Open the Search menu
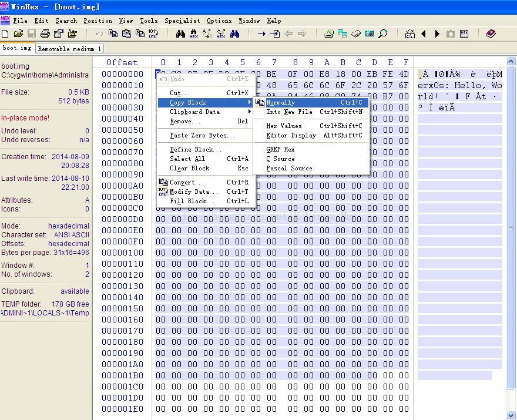Viewport: 517px width, 420px height. click(x=66, y=21)
